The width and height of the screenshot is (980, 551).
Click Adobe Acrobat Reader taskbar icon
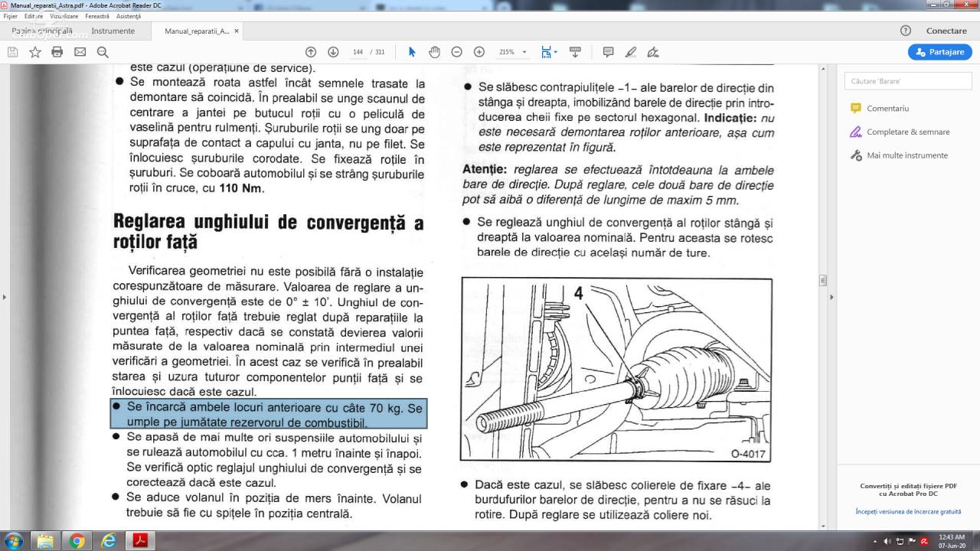coord(141,541)
